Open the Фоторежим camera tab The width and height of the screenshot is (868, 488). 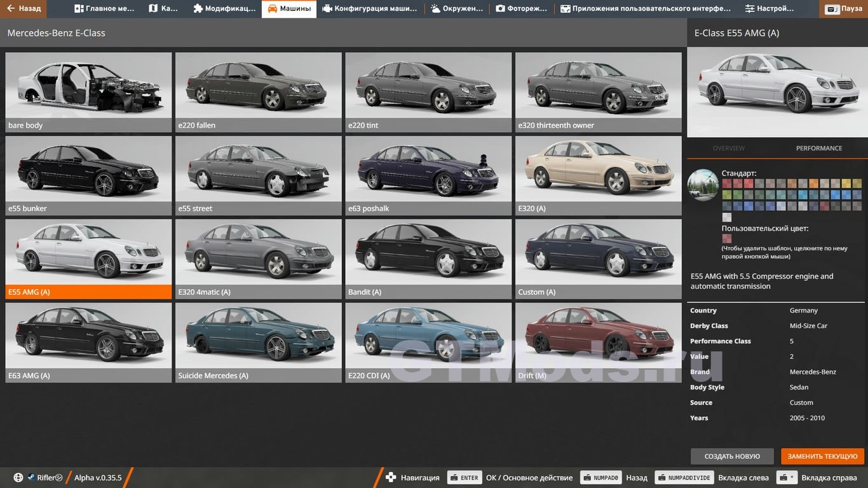(x=522, y=9)
